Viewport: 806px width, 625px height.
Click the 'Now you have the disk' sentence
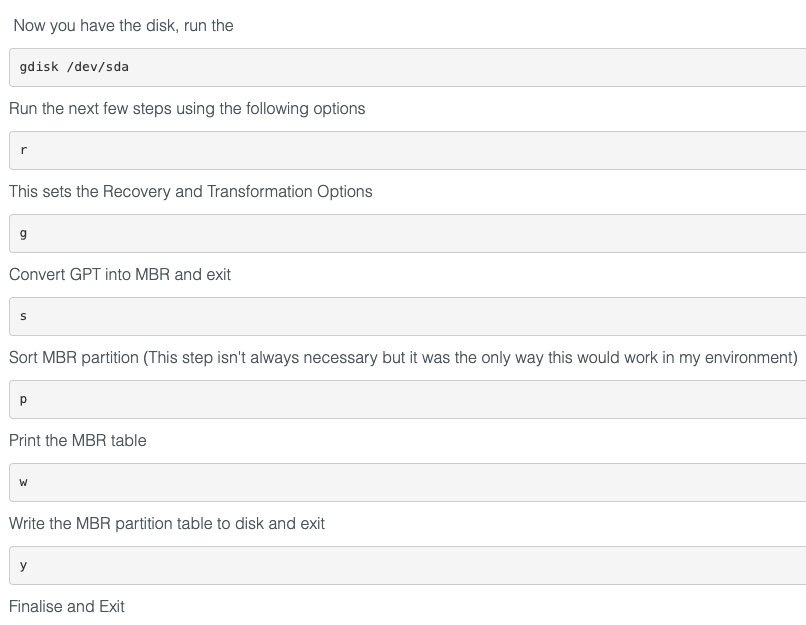click(123, 26)
